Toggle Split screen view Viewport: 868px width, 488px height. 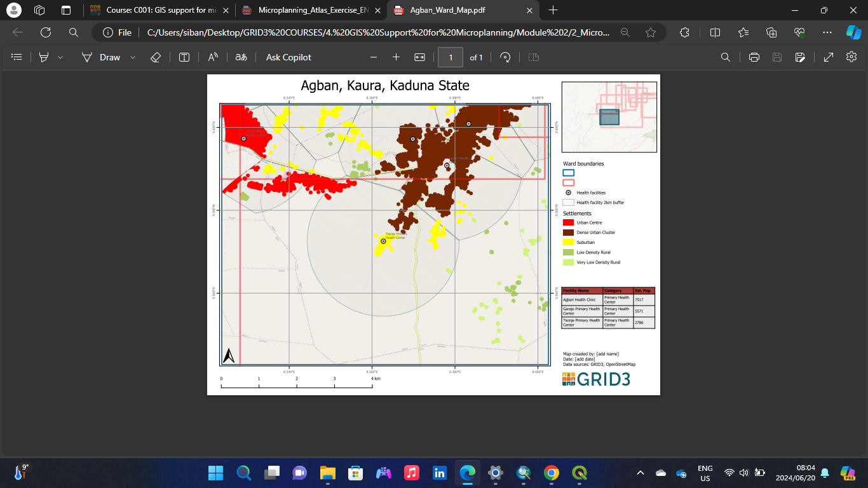click(x=715, y=32)
